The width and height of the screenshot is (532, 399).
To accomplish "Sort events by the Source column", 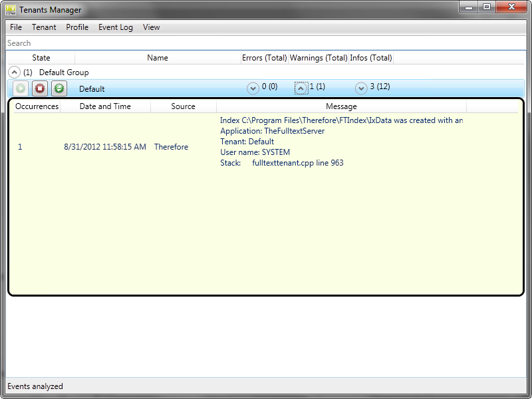I will point(184,106).
